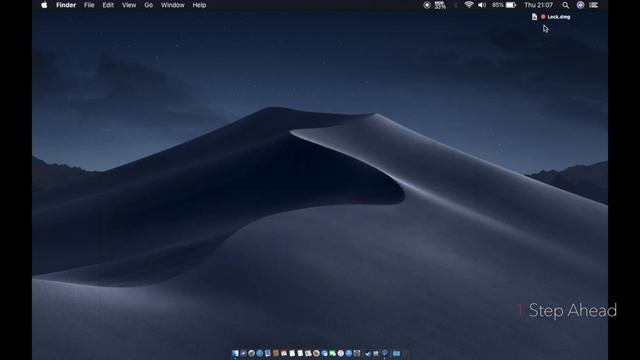Open the Help menu

tap(199, 5)
